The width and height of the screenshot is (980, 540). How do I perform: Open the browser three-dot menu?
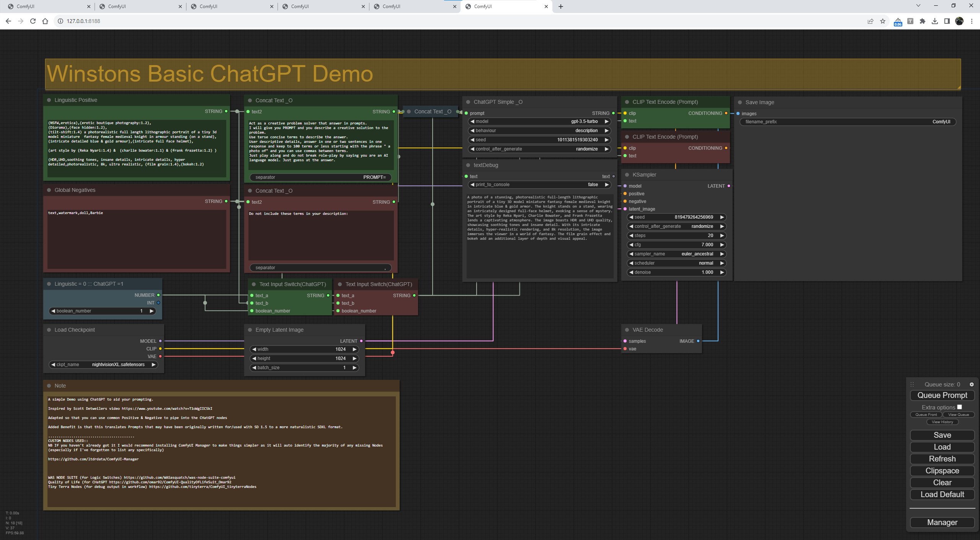point(972,21)
